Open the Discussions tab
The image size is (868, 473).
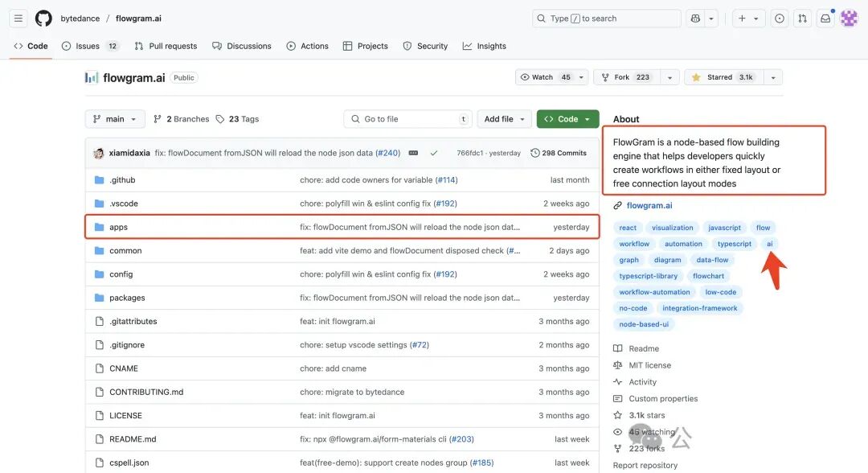click(x=242, y=46)
